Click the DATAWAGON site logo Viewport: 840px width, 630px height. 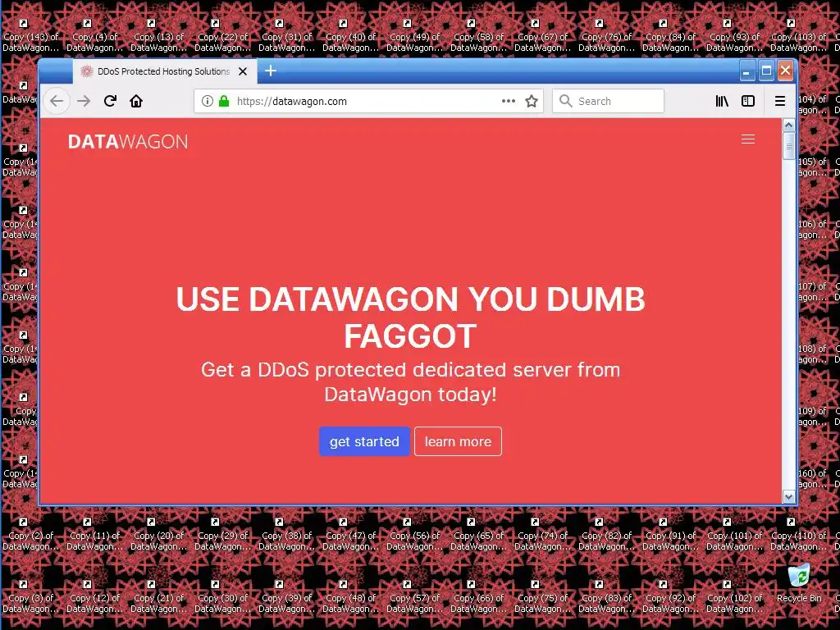click(x=128, y=141)
